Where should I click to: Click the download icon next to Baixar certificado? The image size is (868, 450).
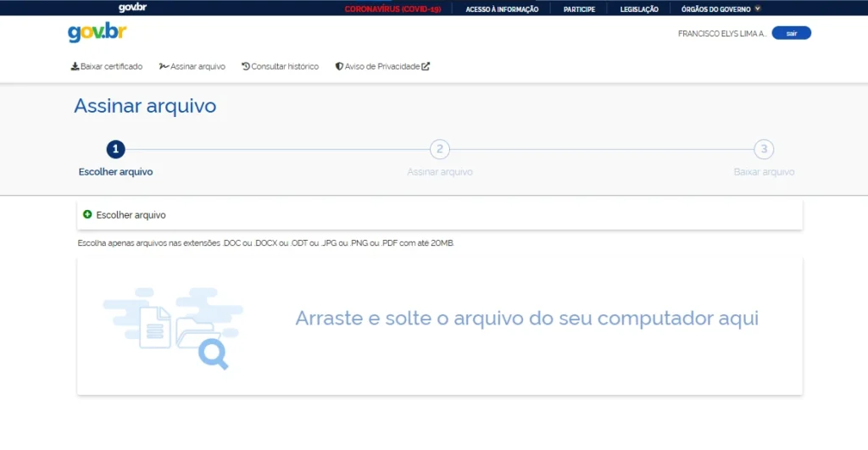click(x=75, y=66)
